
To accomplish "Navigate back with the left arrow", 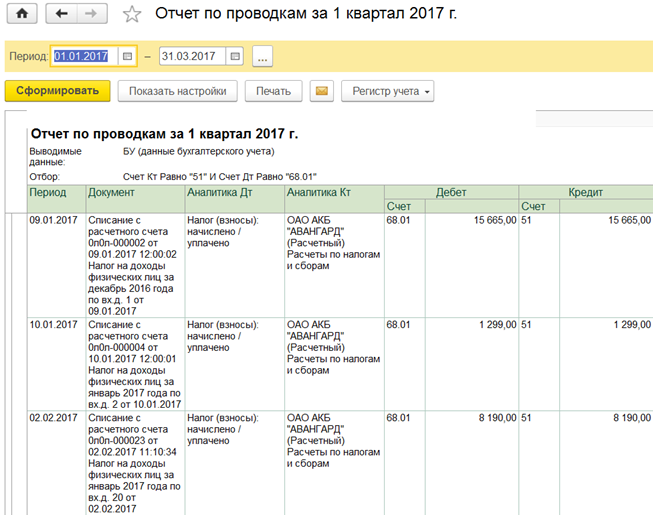I will point(61,13).
